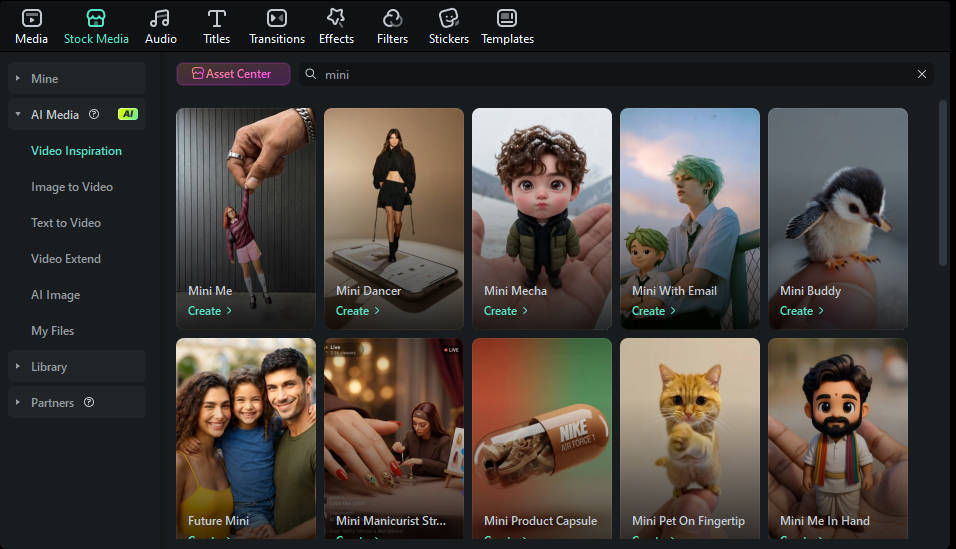Open the Asset Center button
Image resolution: width=956 pixels, height=549 pixels.
point(233,74)
